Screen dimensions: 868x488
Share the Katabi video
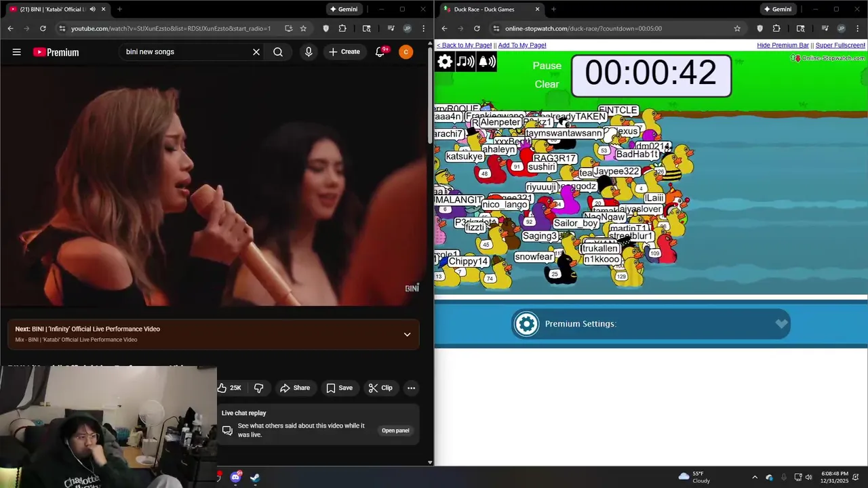[295, 388]
